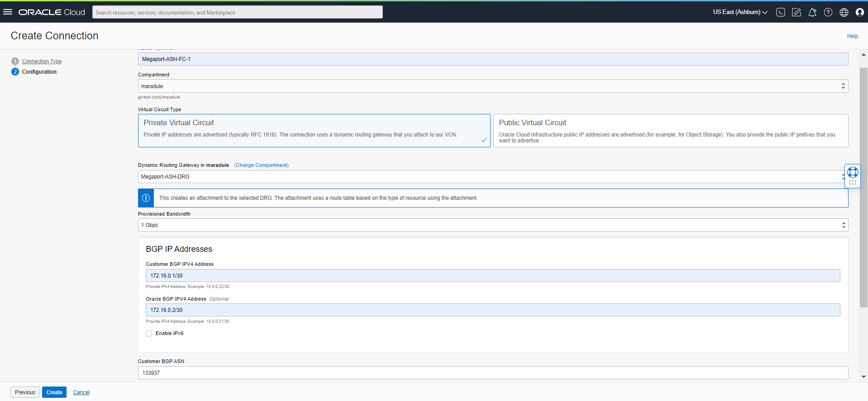Open the user profile avatar menu
The width and height of the screenshot is (868, 401).
[x=860, y=12]
